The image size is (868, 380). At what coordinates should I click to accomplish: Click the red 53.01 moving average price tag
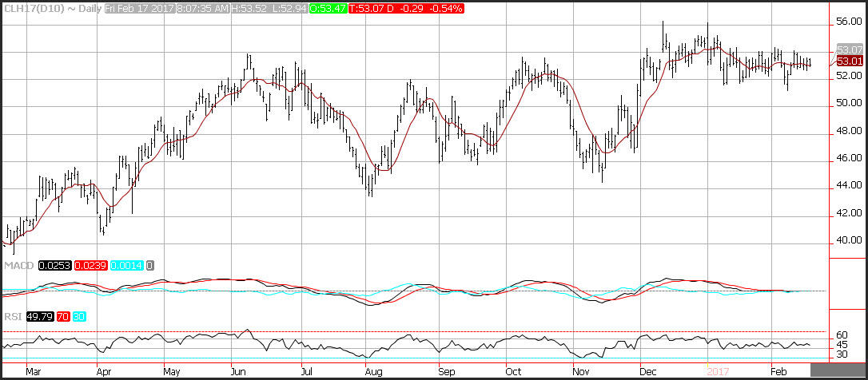coord(850,61)
